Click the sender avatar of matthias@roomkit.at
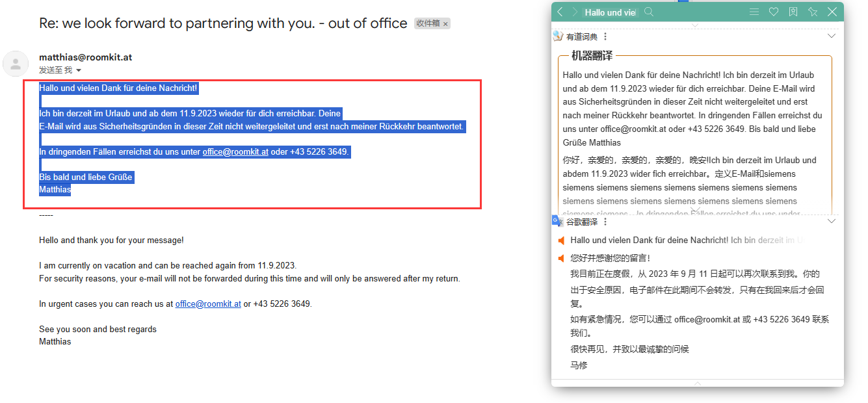This screenshot has height=403, width=868. (16, 64)
